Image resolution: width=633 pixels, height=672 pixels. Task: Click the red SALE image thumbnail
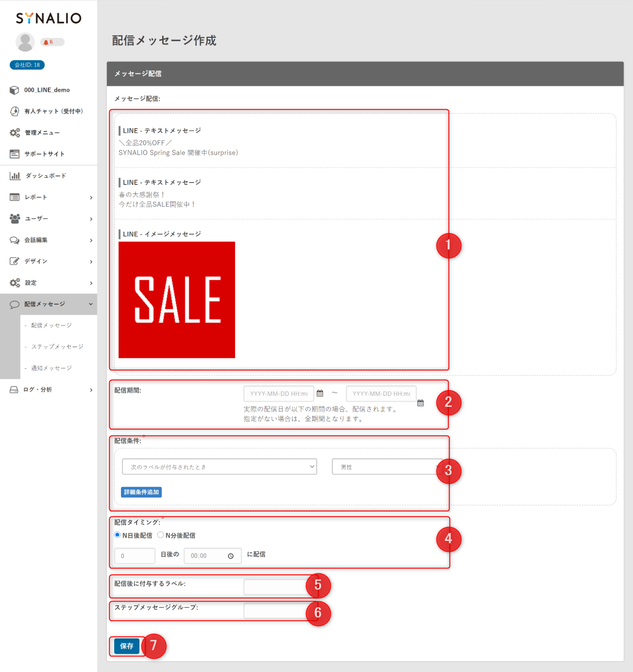[177, 300]
